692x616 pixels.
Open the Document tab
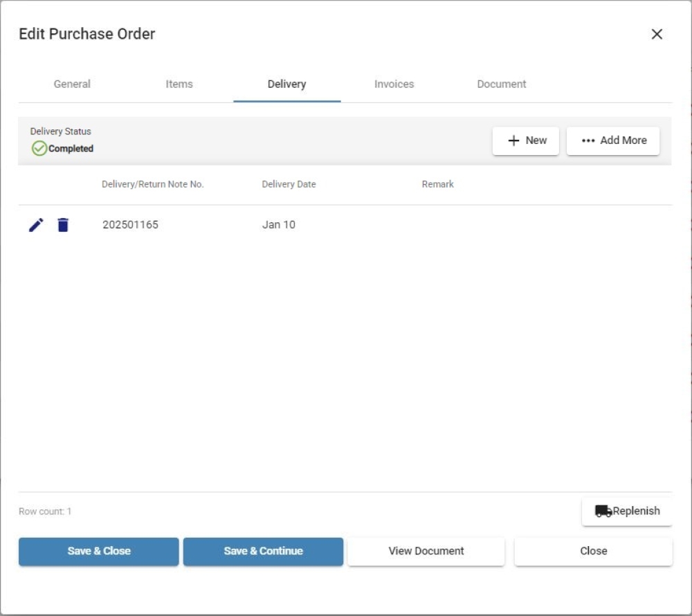tap(501, 84)
